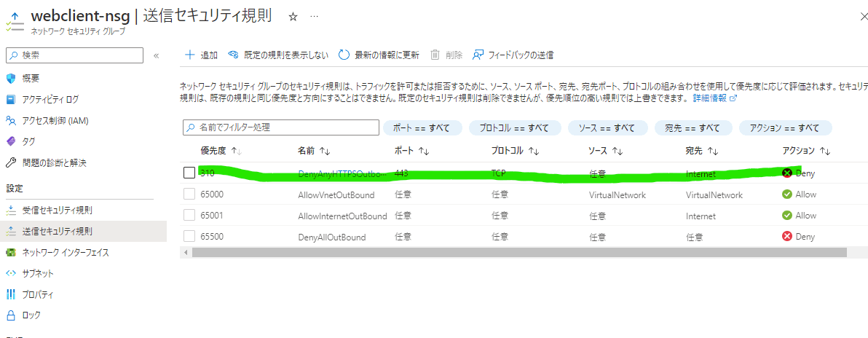
Task: Open タグ in the sidebar
Action: tap(28, 142)
